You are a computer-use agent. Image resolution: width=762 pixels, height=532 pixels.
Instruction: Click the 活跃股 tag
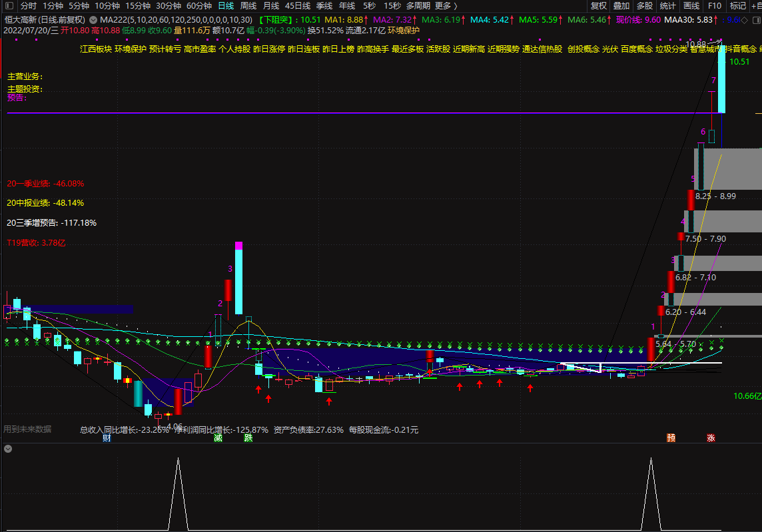(438, 49)
